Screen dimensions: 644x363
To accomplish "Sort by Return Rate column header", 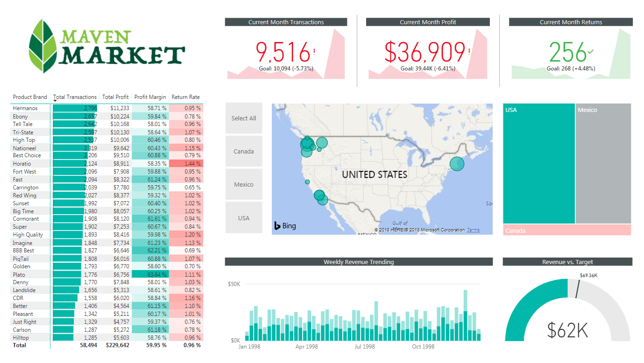I will click(x=185, y=97).
